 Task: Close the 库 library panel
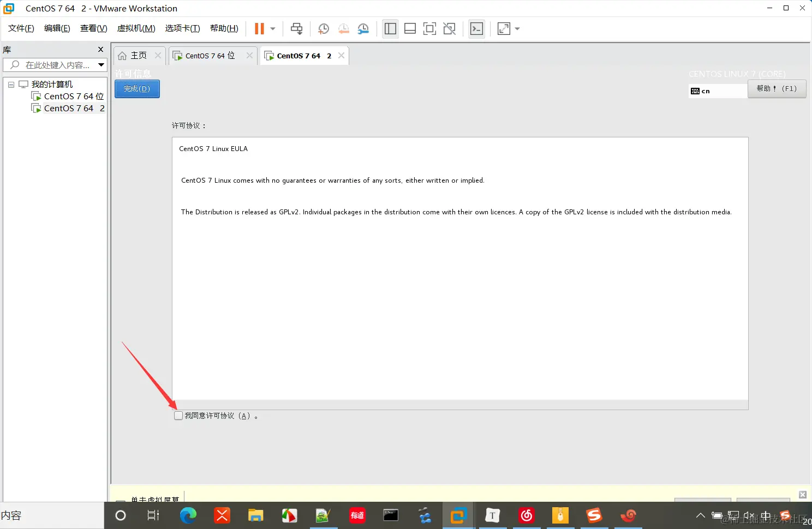tap(100, 50)
